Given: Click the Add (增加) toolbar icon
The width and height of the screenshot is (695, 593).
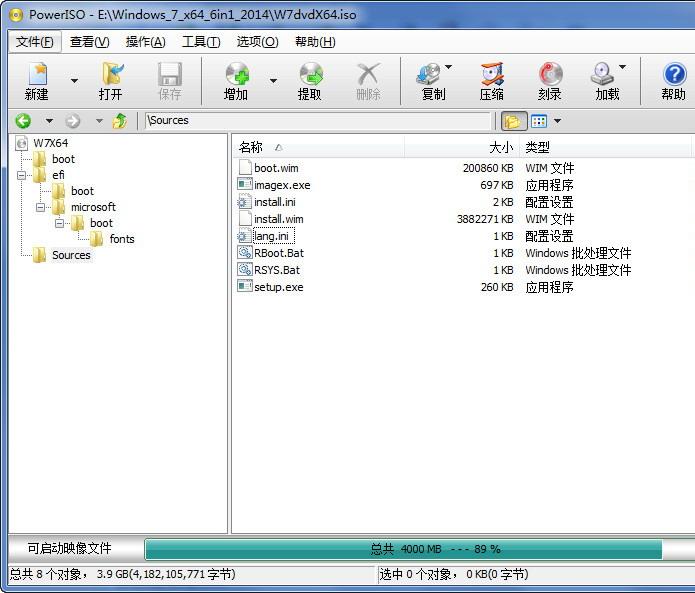Looking at the screenshot, I should click(237, 74).
